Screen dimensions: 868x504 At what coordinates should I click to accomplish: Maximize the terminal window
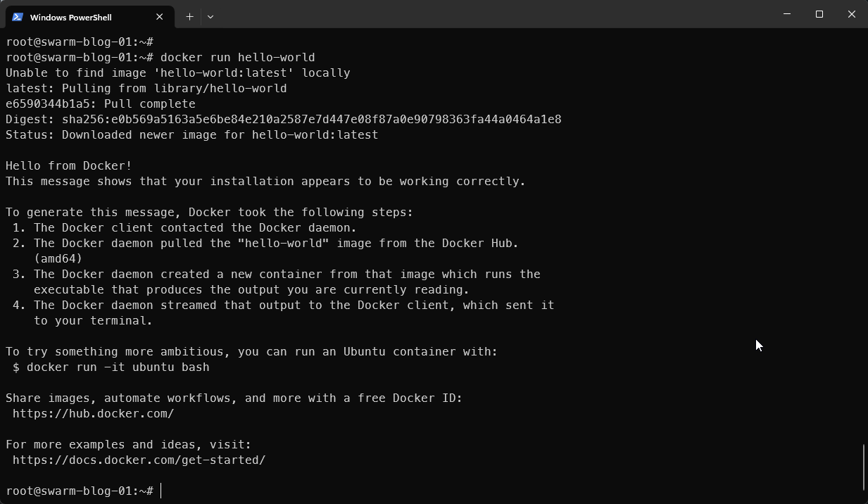[x=819, y=14]
